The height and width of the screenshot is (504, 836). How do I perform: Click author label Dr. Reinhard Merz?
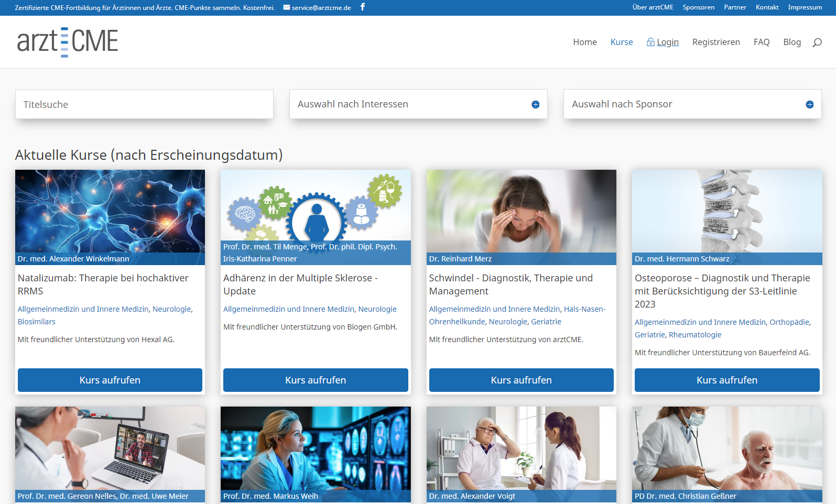[460, 259]
